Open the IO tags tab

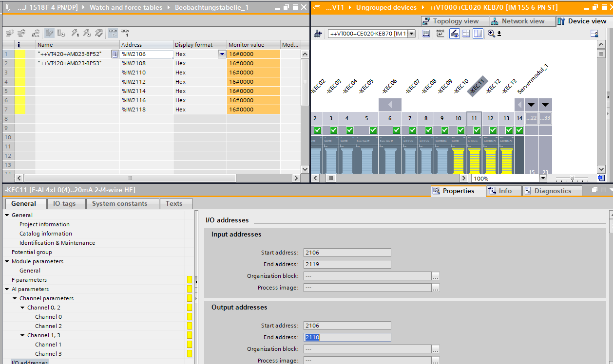coord(65,203)
